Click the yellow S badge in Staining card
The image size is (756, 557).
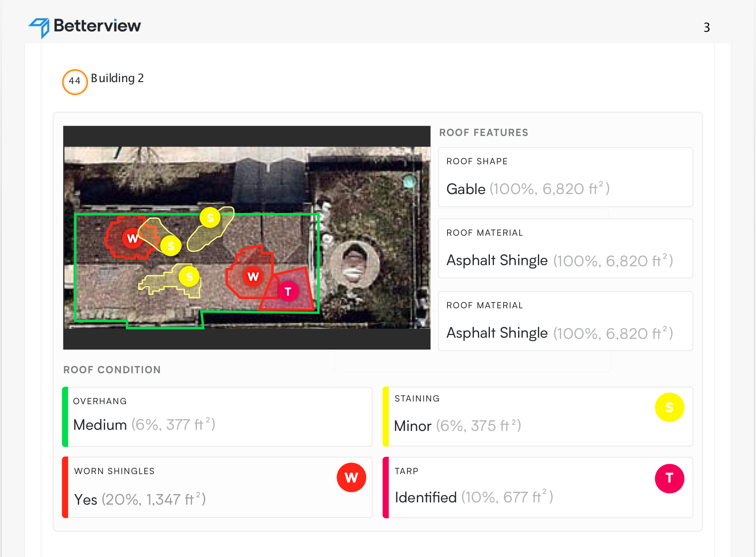pos(669,407)
